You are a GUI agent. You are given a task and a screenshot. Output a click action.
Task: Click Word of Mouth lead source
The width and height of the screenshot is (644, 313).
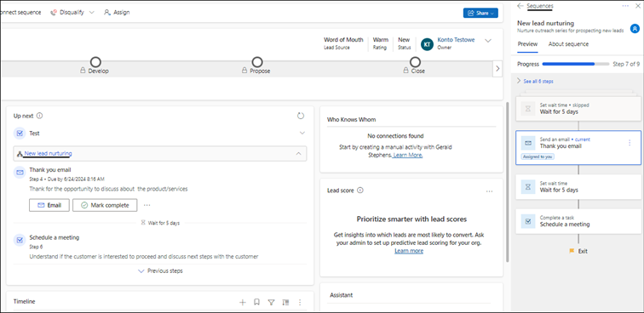[x=343, y=40]
